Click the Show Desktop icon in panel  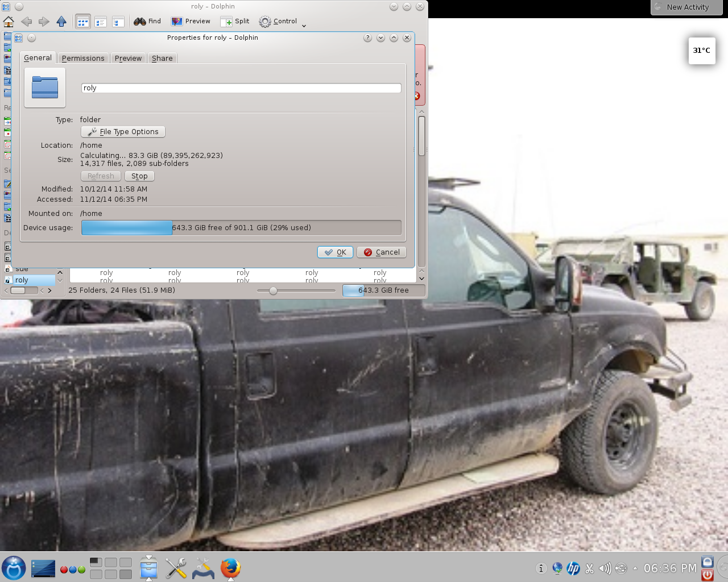[x=43, y=568]
